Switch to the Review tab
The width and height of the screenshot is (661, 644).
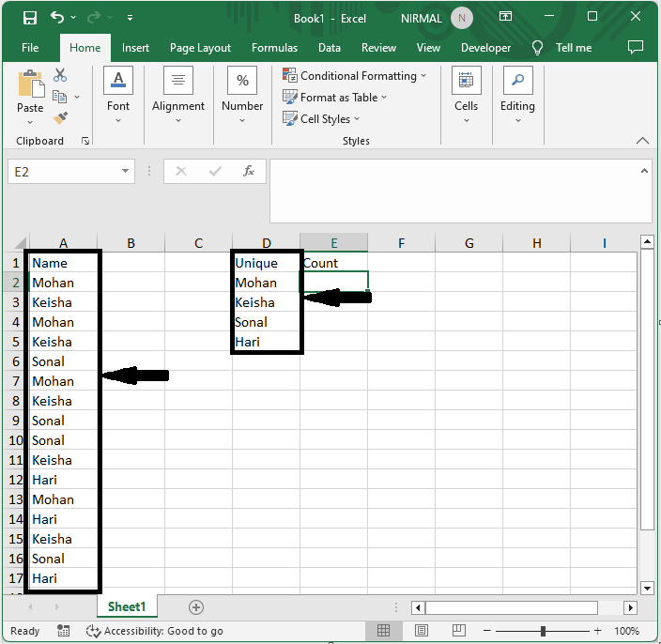tap(378, 48)
